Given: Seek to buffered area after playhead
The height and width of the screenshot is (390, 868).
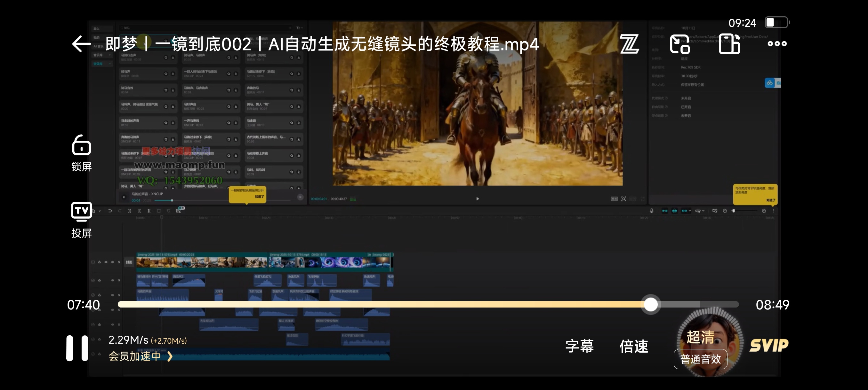Looking at the screenshot, I should pos(680,305).
